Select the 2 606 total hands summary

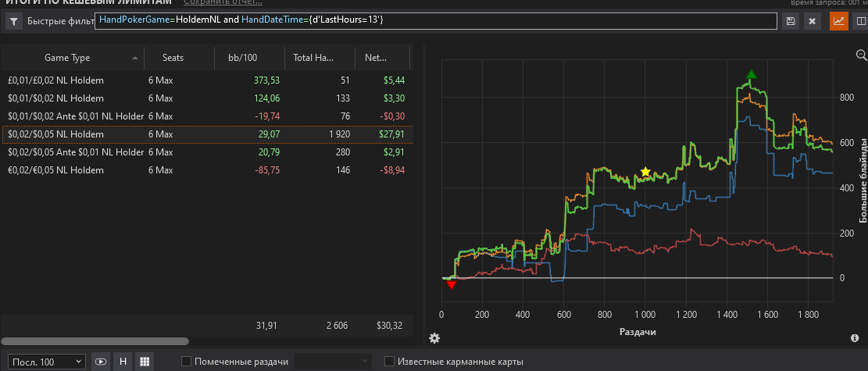click(338, 326)
